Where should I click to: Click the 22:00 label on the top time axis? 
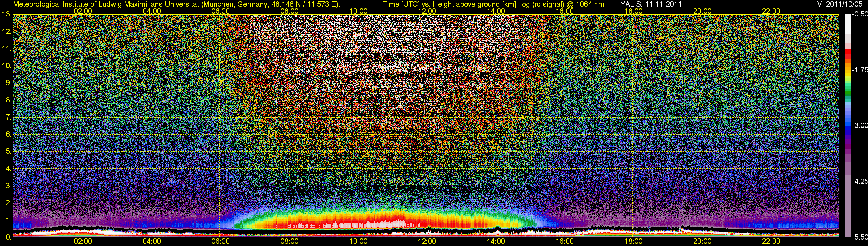click(771, 11)
